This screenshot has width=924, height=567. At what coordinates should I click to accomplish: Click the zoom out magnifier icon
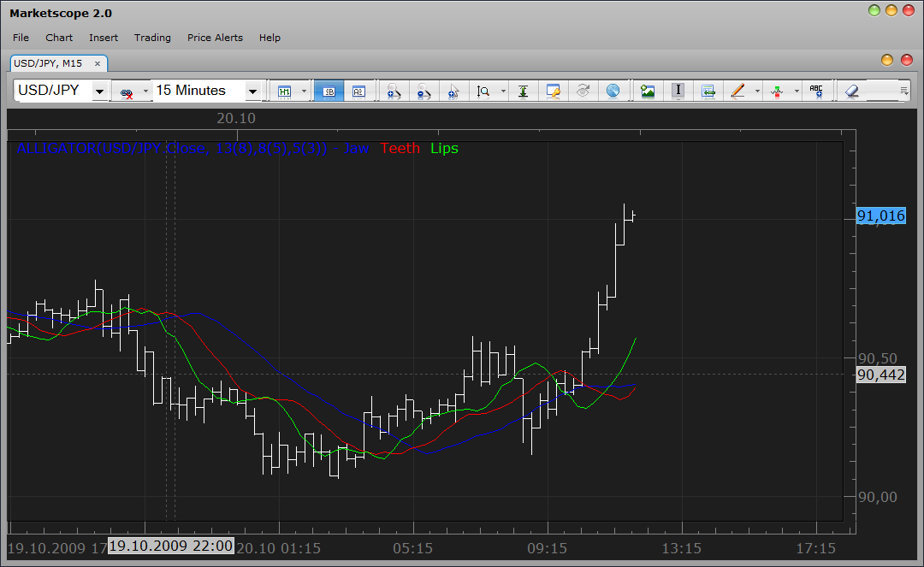(x=423, y=92)
